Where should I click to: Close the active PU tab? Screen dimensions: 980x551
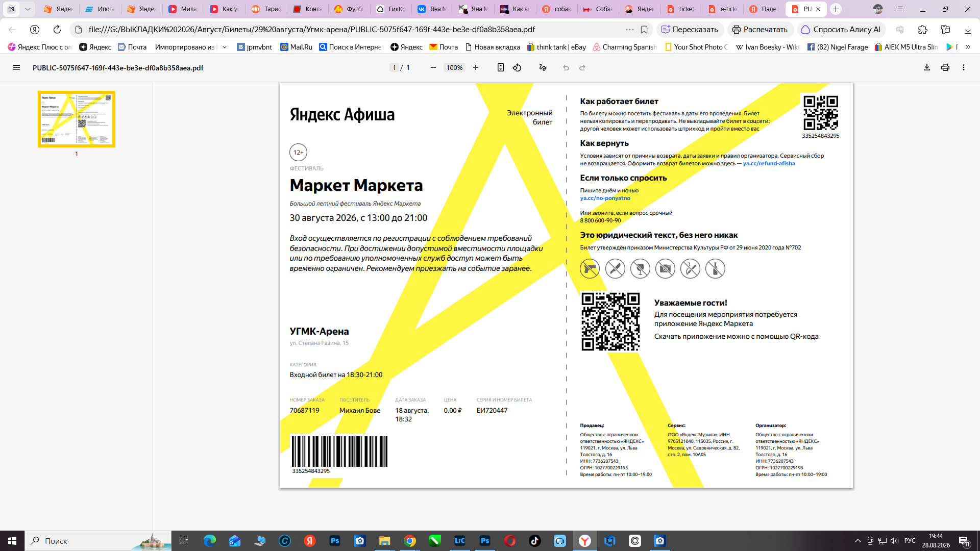pyautogui.click(x=818, y=9)
